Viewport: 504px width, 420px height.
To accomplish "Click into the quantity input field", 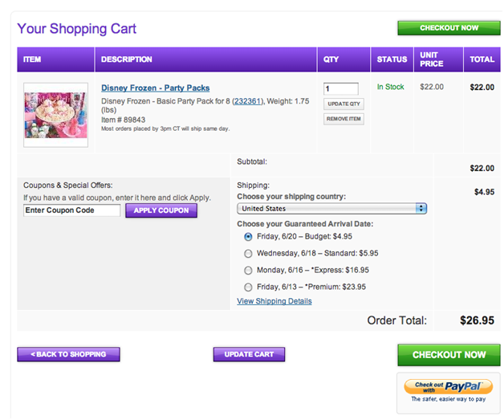I will point(341,88).
